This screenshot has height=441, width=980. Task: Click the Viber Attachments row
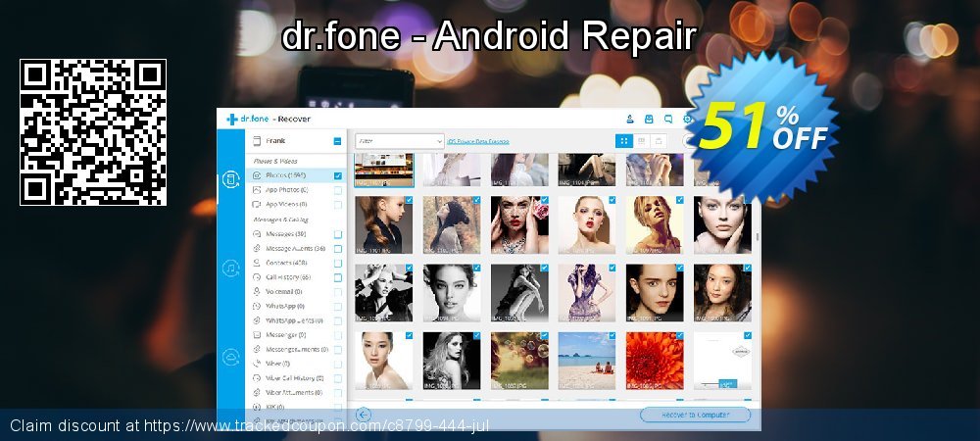296,392
